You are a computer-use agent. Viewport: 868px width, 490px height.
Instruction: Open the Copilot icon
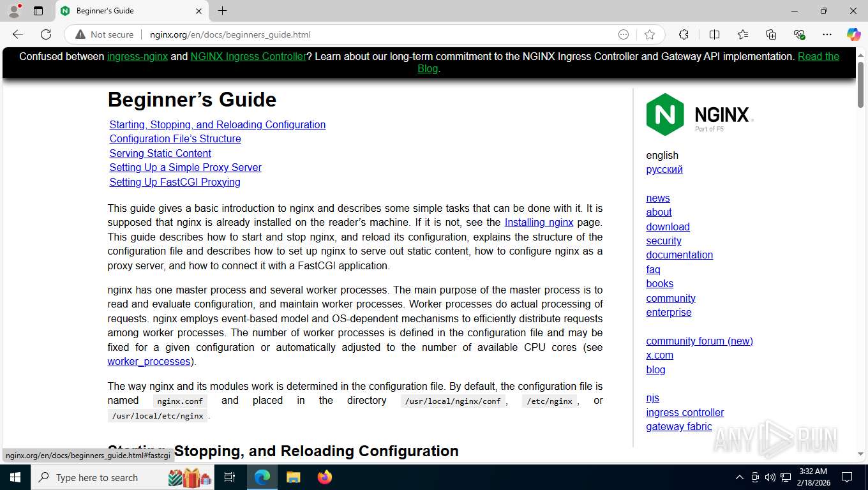pos(853,34)
